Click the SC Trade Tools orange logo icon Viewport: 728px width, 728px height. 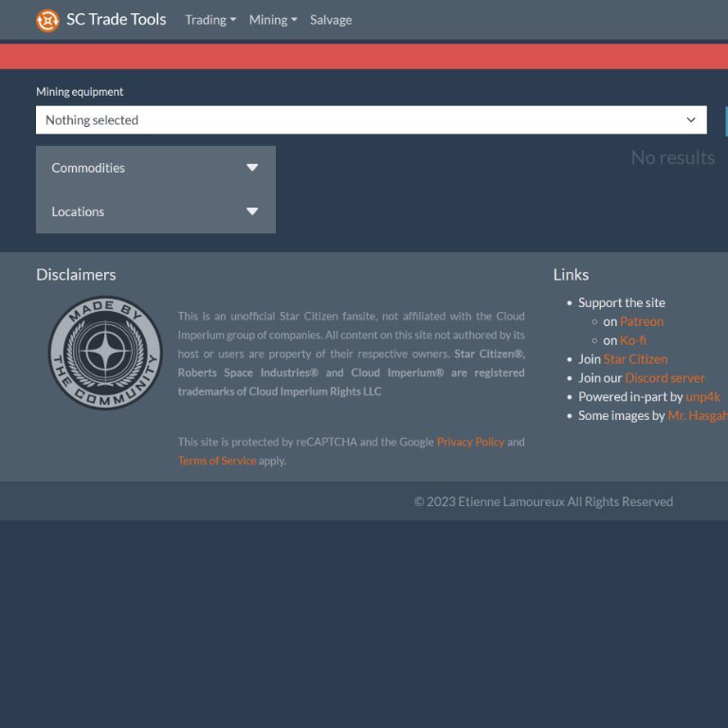47,20
